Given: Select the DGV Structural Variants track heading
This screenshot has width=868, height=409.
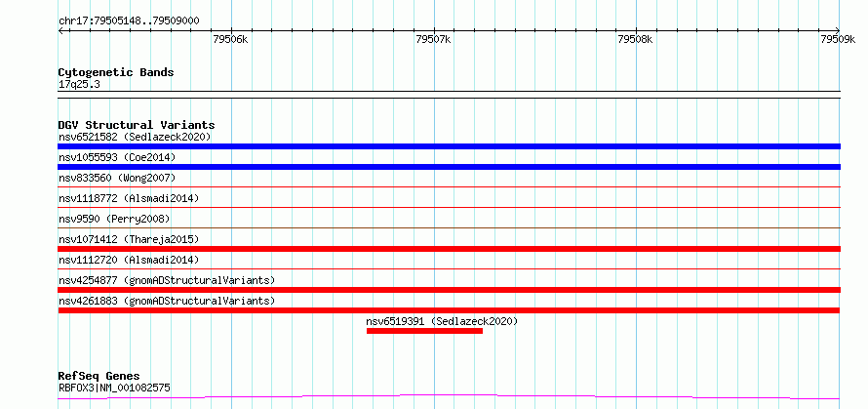Looking at the screenshot, I should coord(137,125).
